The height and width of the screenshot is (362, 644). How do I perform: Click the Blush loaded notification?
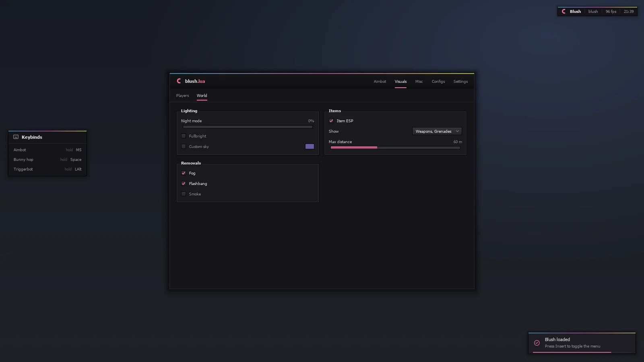(582, 343)
